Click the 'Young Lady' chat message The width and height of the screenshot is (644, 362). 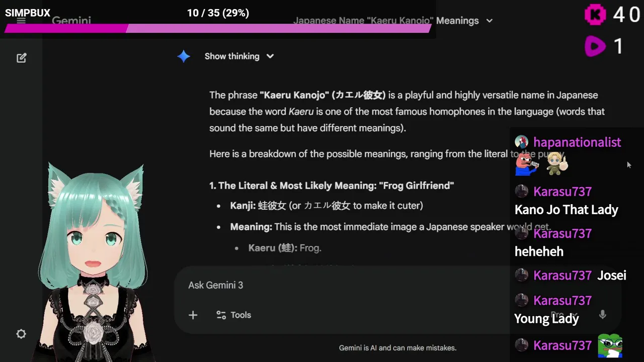coord(546,319)
